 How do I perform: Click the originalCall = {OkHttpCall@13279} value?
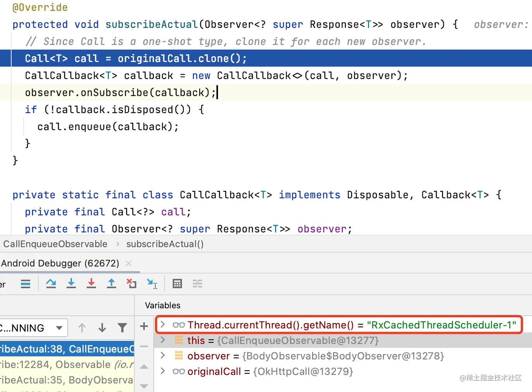(x=303, y=371)
